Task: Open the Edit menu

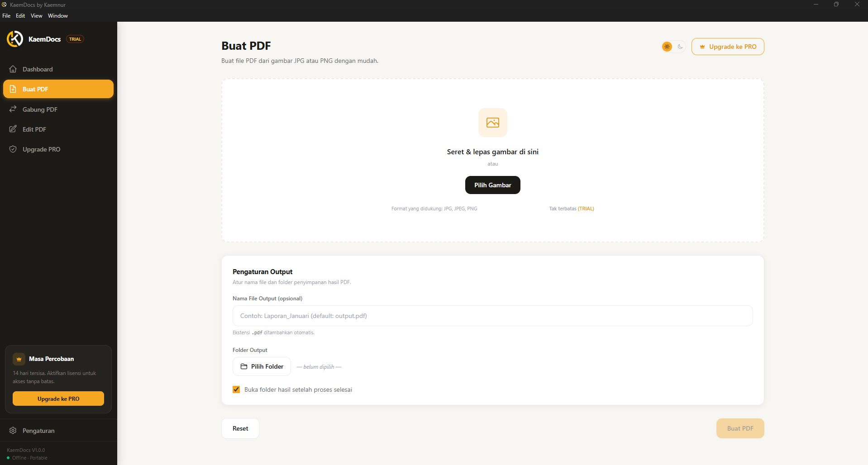Action: (x=20, y=16)
